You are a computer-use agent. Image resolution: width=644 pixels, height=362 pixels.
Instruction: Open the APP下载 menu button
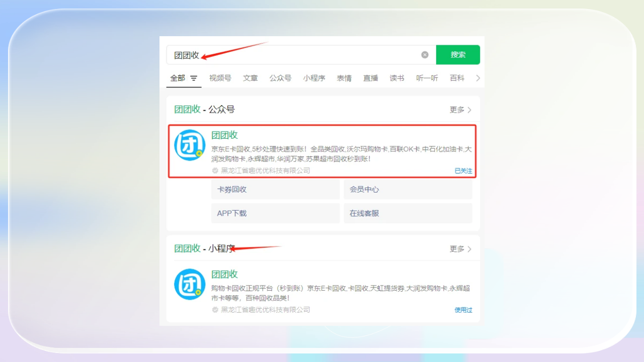(276, 213)
